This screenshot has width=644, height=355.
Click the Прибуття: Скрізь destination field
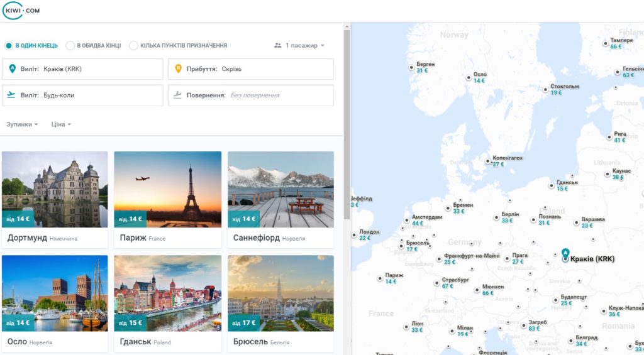(250, 69)
